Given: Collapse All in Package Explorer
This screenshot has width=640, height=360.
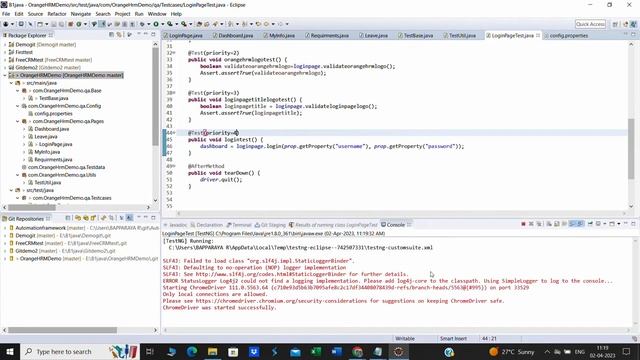Looking at the screenshot, I should click(111, 35).
